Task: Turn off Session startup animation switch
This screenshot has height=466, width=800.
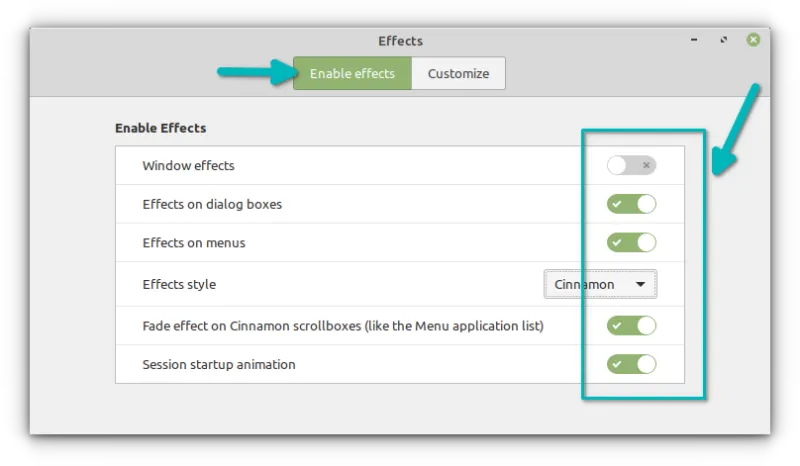Action: 631,364
